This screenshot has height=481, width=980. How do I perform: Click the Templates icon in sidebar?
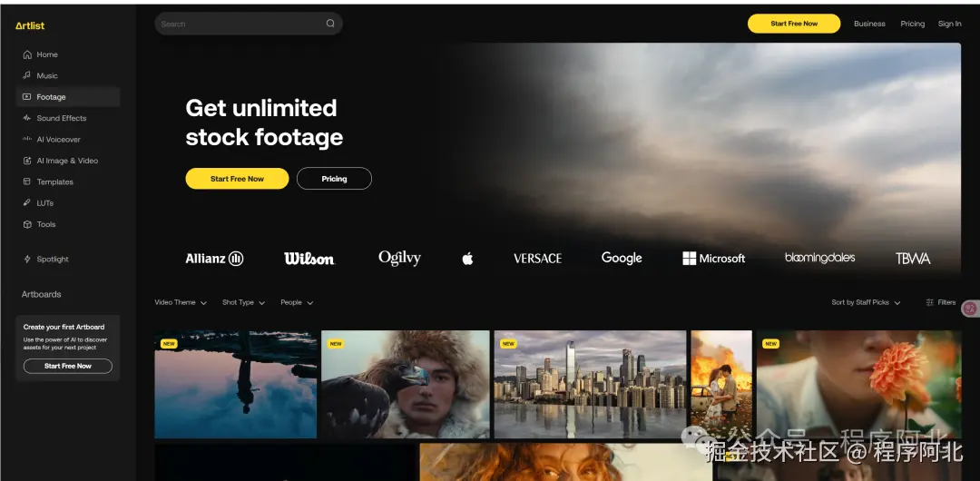pyautogui.click(x=27, y=182)
